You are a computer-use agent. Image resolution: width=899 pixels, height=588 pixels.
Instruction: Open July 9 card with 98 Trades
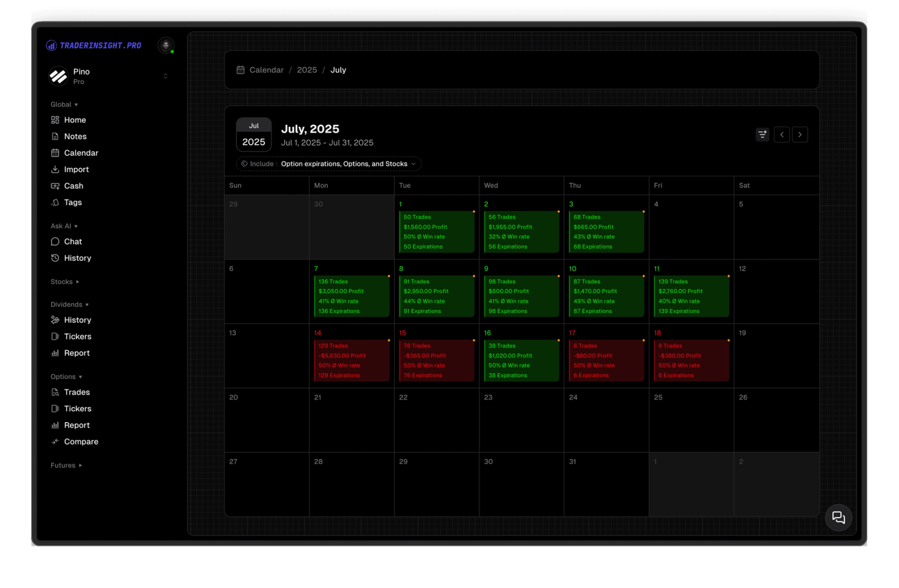[x=522, y=296]
